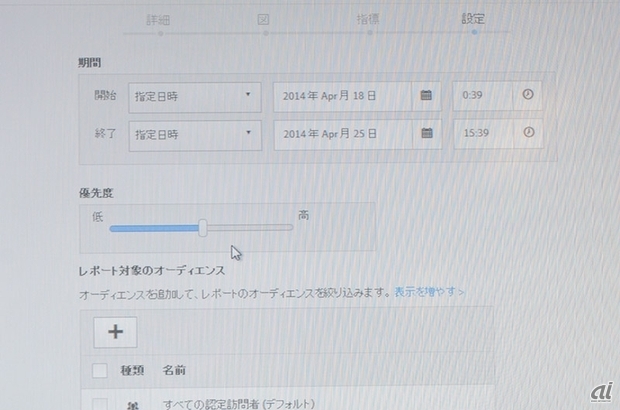Click the 名前 column header
This screenshot has width=620, height=410.
point(174,370)
